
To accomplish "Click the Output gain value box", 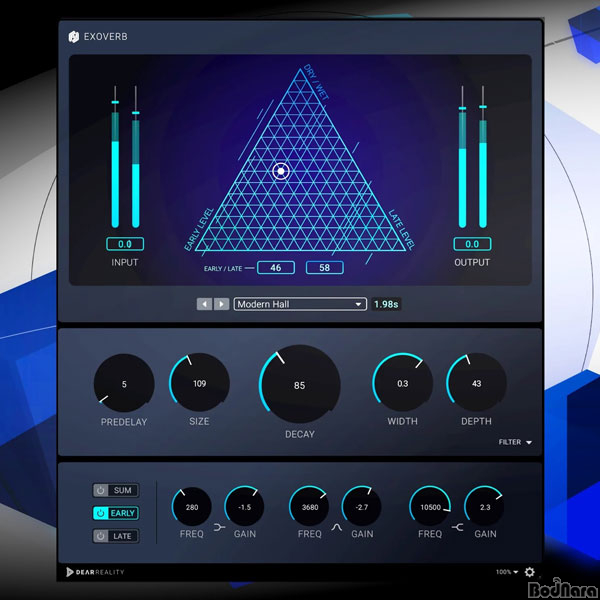I will pyautogui.click(x=472, y=244).
